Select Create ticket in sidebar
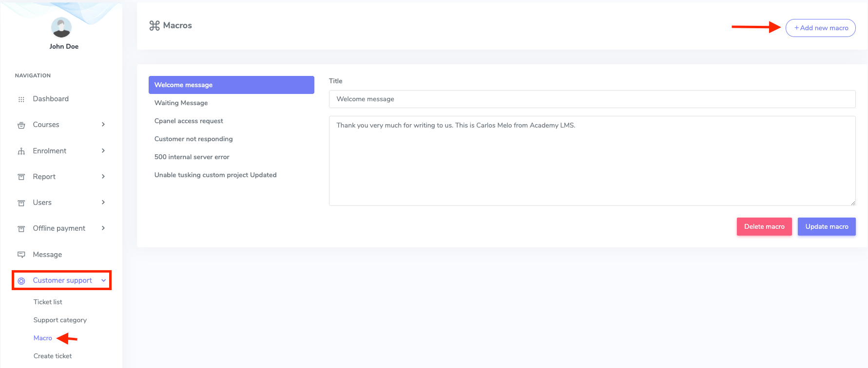This screenshot has width=868, height=368. tap(53, 356)
